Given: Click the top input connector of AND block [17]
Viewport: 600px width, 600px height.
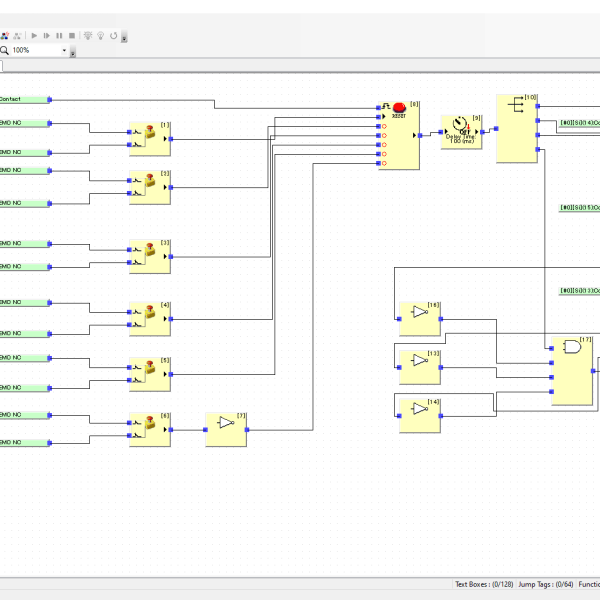Looking at the screenshot, I should (x=551, y=348).
